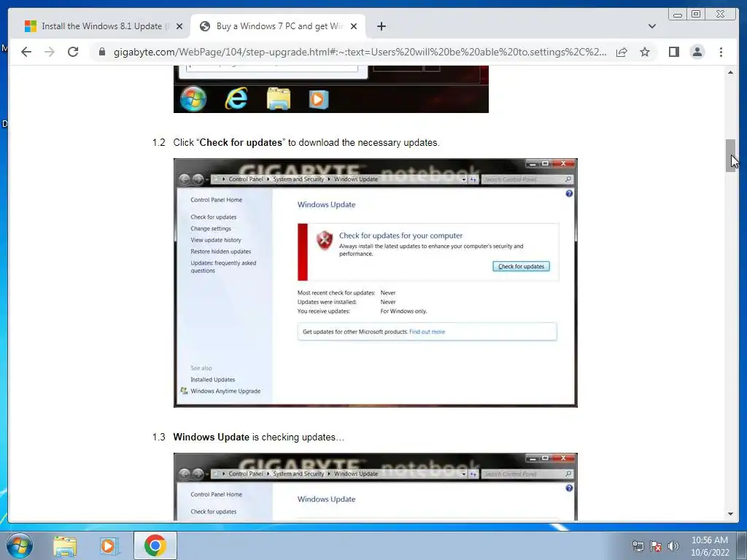The image size is (747, 560).
Task: Open the Chrome three-dot menu
Action: click(x=721, y=52)
